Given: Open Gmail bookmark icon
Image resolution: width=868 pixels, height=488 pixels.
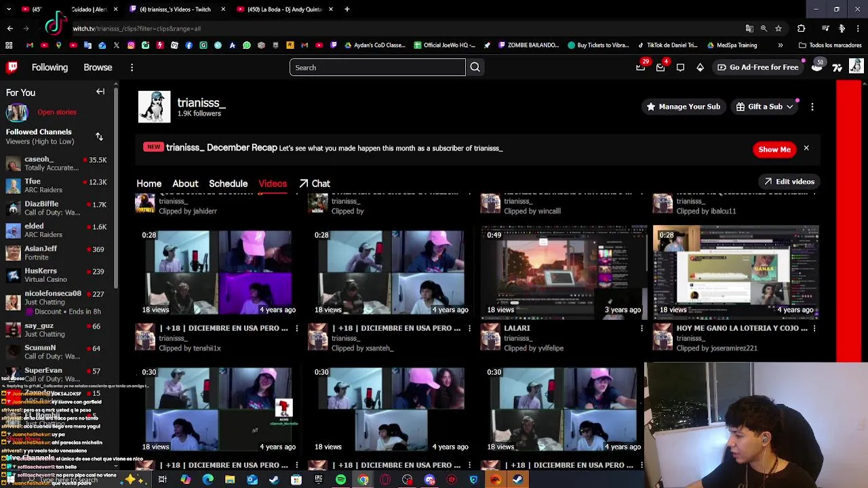Looking at the screenshot, I should click(x=30, y=45).
